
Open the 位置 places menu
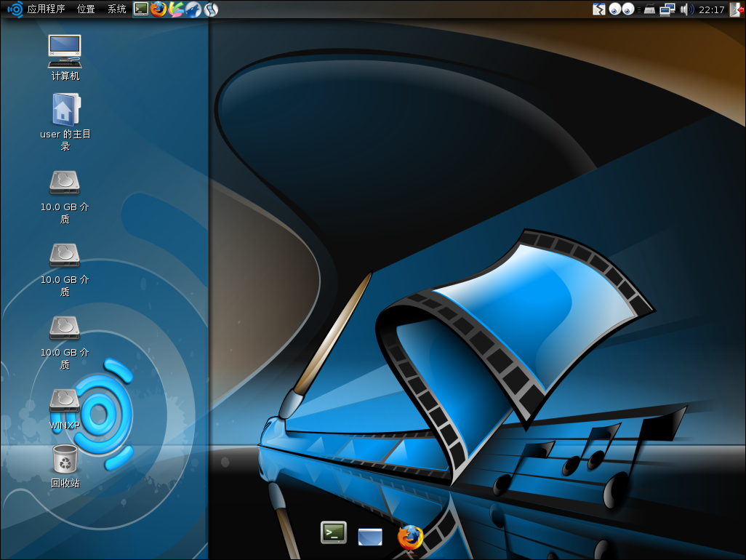[x=86, y=9]
